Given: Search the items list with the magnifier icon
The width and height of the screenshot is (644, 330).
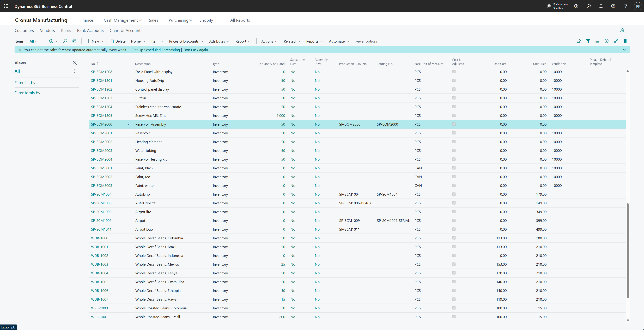Looking at the screenshot, I should click(65, 41).
